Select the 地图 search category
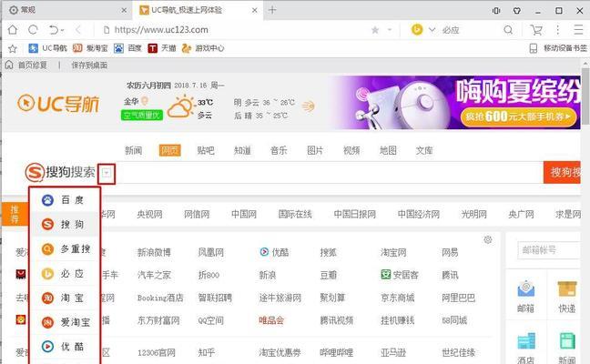The image size is (590, 364). click(388, 150)
